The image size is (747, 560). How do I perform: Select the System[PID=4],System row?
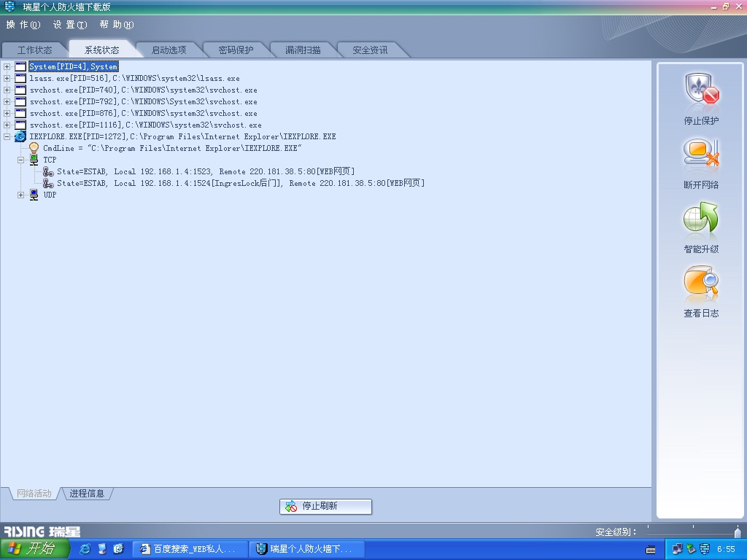(74, 66)
